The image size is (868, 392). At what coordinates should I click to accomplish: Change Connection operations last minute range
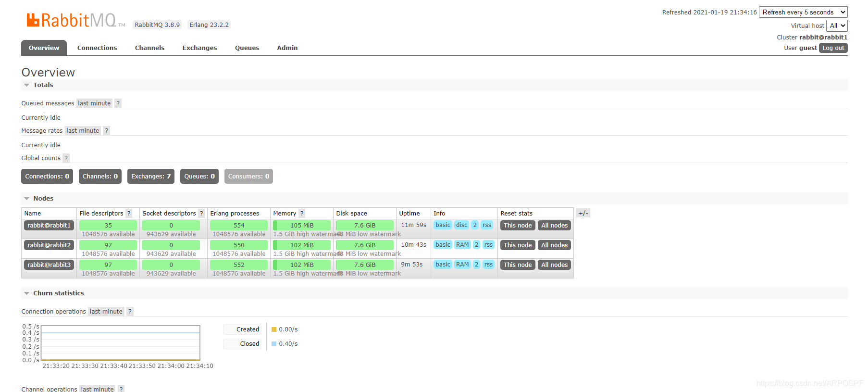click(106, 311)
